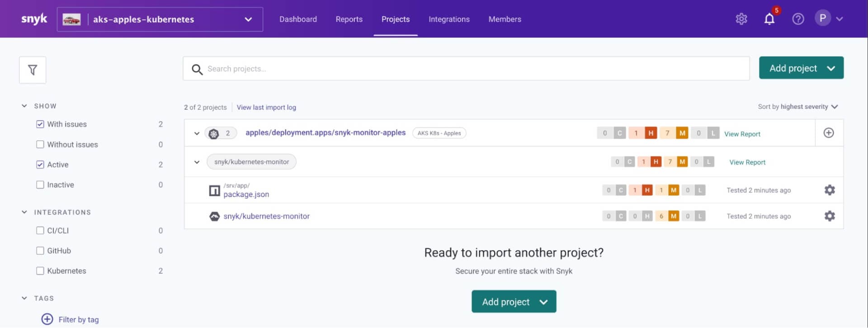
Task: Open the Sort by highest severity dropdown
Action: (798, 107)
